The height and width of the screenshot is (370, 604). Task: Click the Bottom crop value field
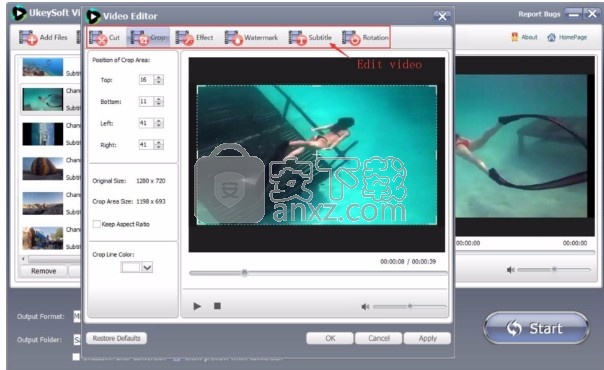pyautogui.click(x=146, y=101)
